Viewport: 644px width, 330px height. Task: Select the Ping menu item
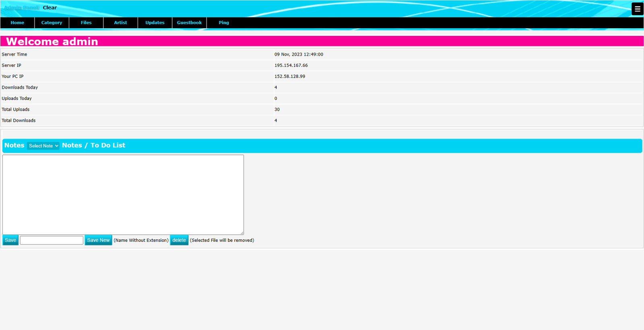click(x=224, y=23)
